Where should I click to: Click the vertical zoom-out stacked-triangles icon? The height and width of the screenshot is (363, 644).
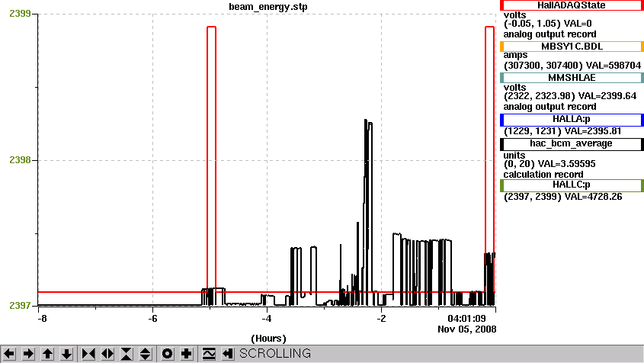coord(146,354)
